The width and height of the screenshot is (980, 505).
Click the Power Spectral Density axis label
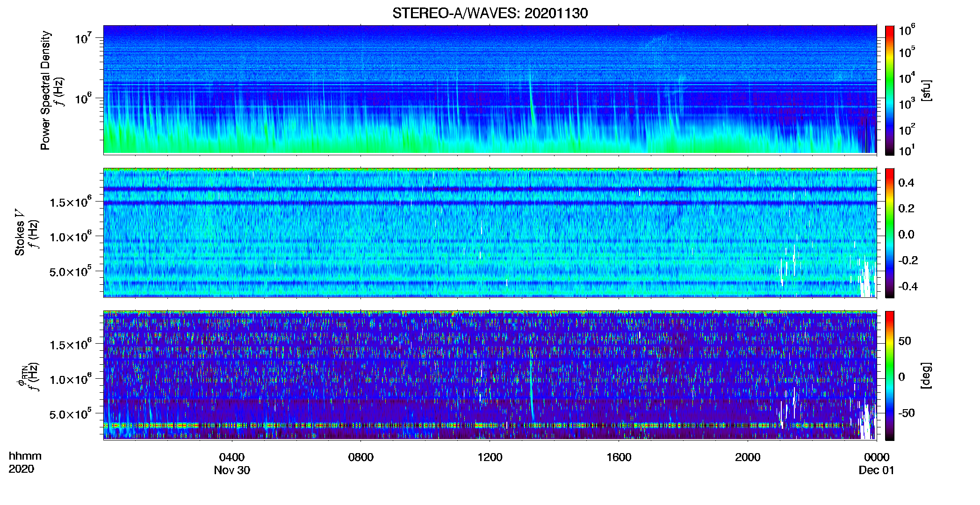(45, 90)
